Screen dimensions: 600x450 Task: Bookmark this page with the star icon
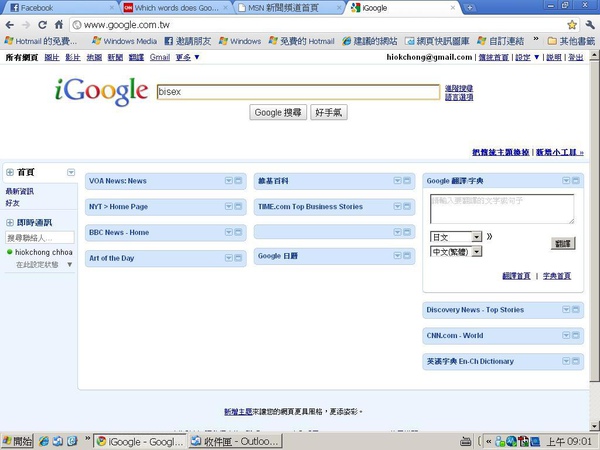tap(572, 25)
